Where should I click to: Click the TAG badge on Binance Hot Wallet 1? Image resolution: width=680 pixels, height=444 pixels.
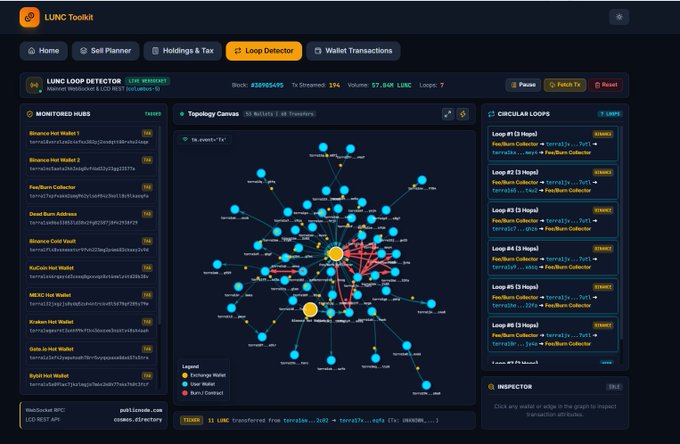point(147,134)
